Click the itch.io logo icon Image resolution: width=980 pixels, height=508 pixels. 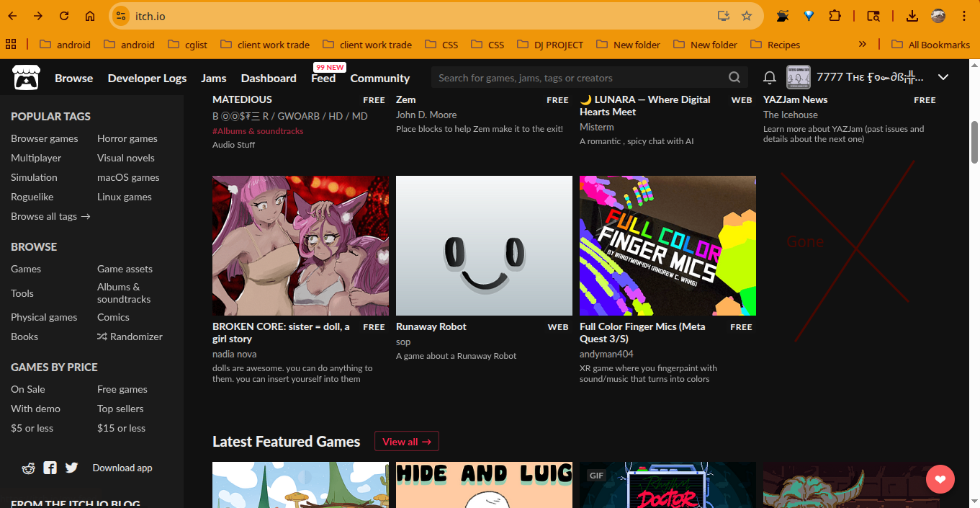coord(26,78)
